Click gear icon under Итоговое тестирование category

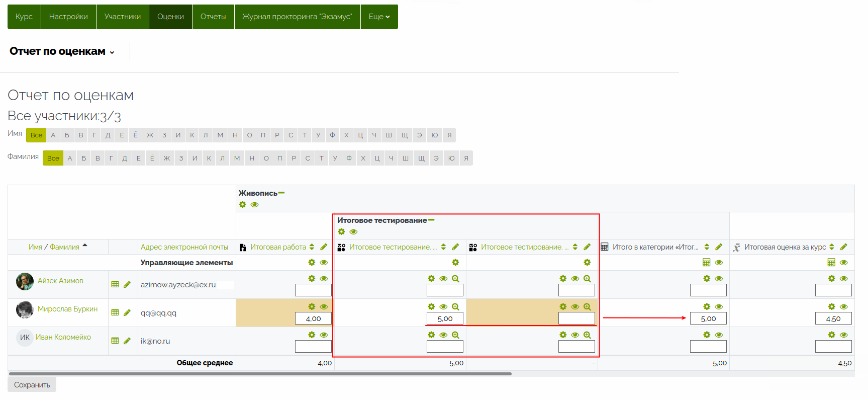342,232
